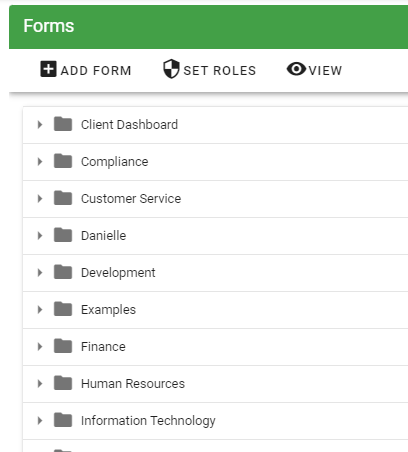Select the Compliance folder icon

click(x=63, y=161)
